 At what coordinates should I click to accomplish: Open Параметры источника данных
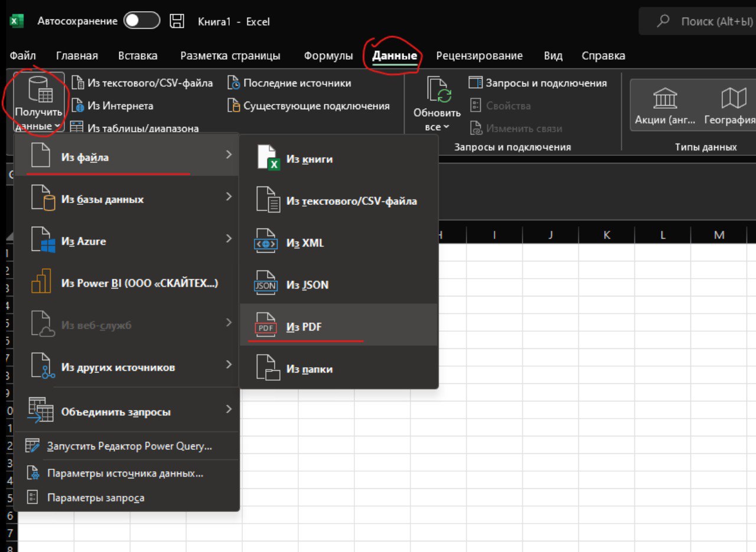126,473
